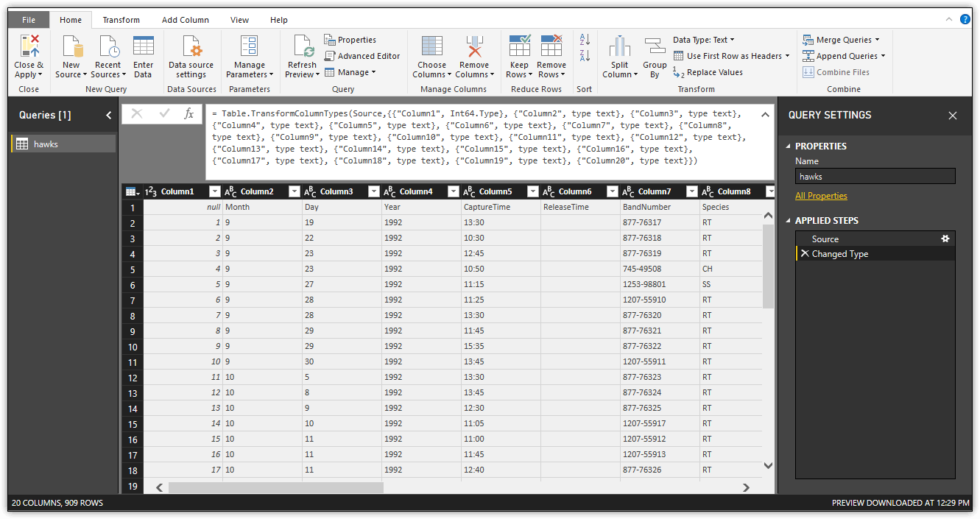
Task: Click the Split Column icon
Action: pos(619,46)
